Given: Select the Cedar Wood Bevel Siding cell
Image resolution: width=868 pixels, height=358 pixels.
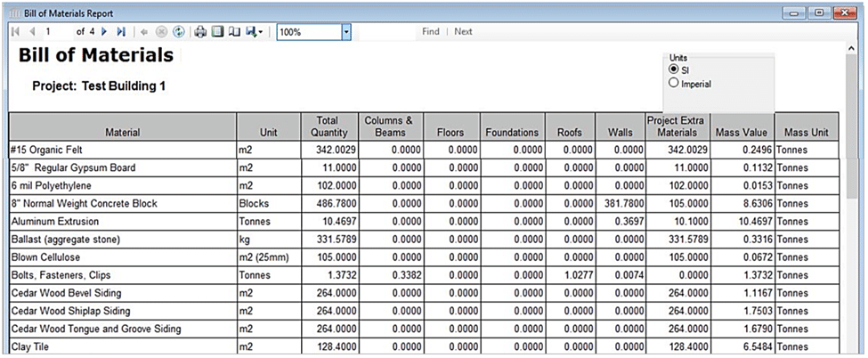Looking at the screenshot, I should click(x=123, y=293).
